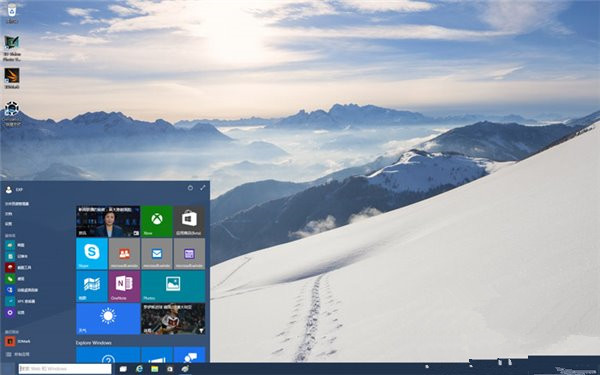
Task: Expand Start menu to full screen
Action: coord(202,188)
